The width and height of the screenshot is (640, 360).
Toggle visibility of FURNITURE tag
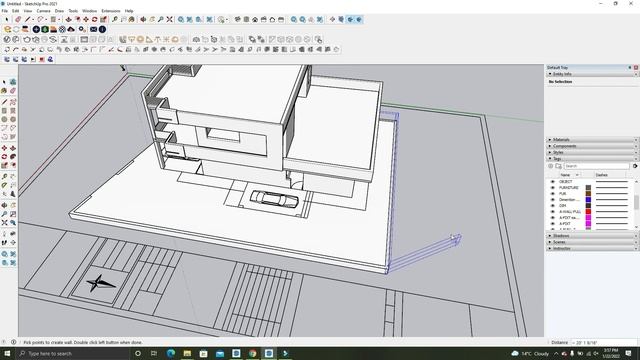(x=553, y=188)
